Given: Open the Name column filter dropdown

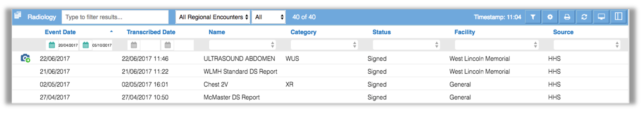Looking at the screenshot, I should [x=242, y=45].
